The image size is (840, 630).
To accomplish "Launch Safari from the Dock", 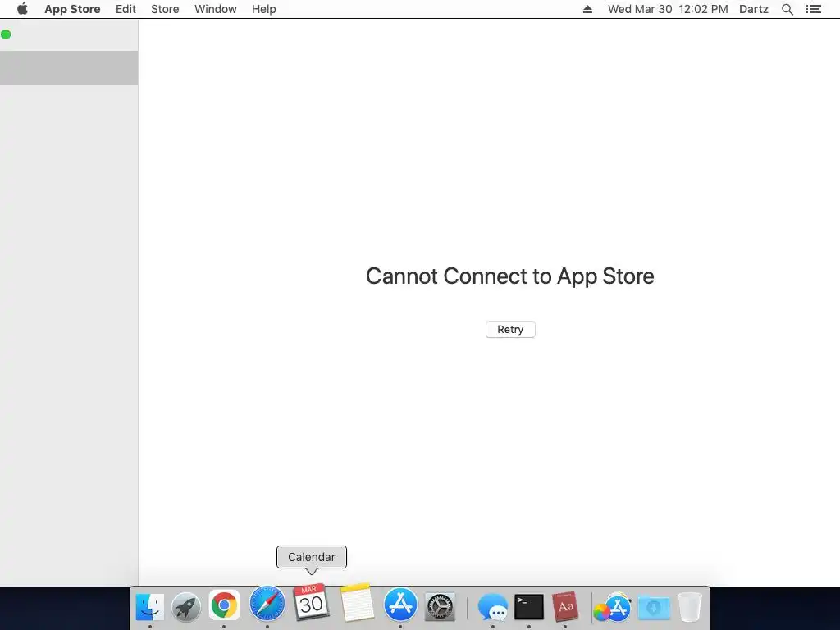I will tap(267, 605).
